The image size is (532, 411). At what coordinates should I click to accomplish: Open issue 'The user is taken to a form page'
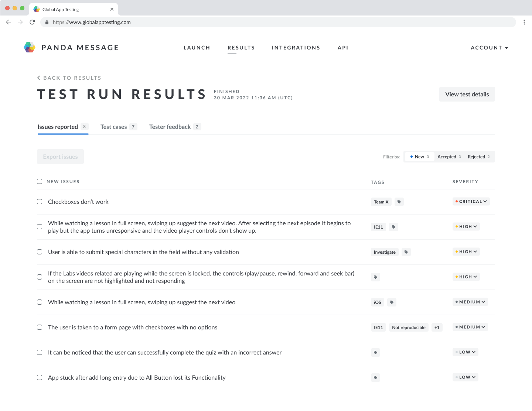pos(133,327)
